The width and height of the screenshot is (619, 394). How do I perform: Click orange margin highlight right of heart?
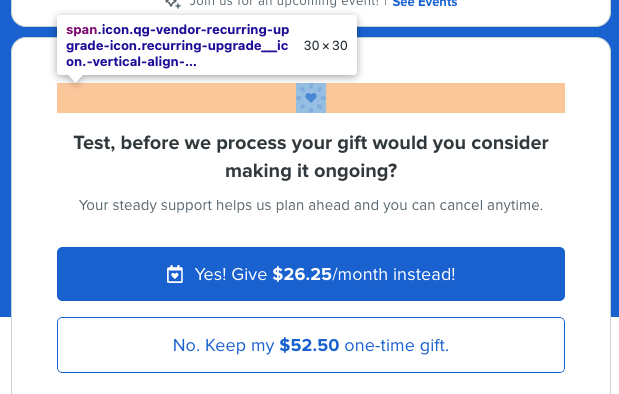click(445, 98)
